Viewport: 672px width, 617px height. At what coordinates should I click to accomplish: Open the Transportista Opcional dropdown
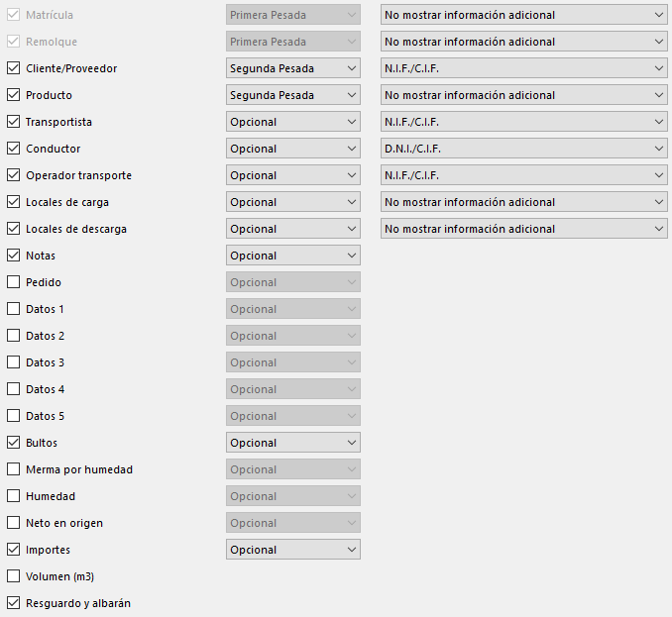[x=293, y=122]
